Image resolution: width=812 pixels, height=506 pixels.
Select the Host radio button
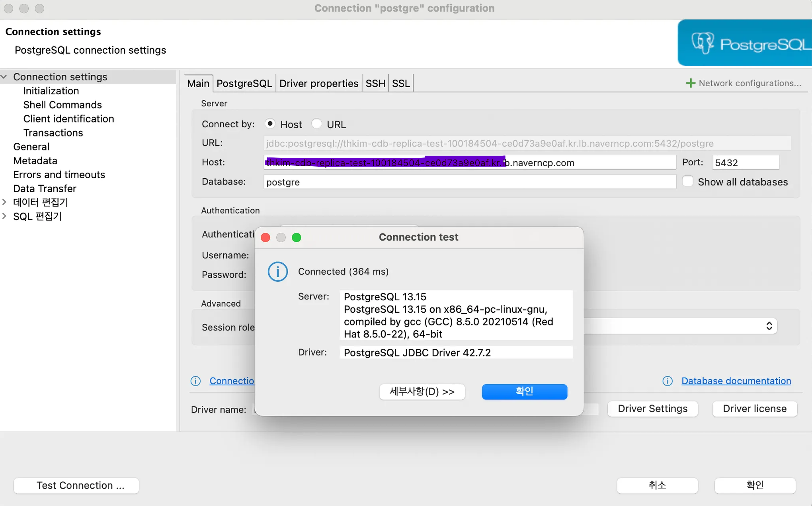[270, 124]
